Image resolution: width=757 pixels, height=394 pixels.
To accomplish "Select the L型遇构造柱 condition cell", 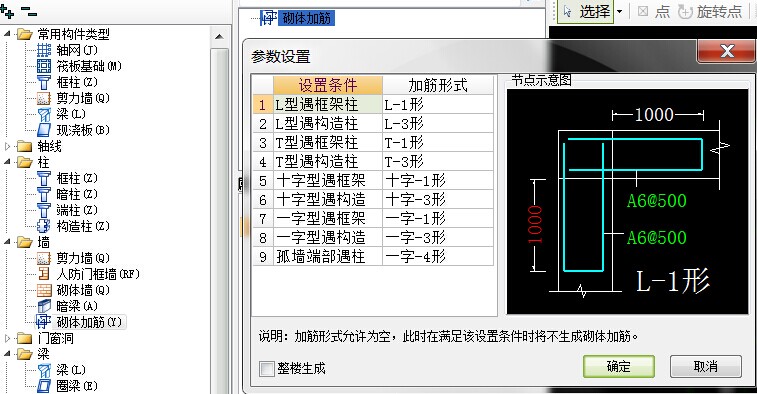I will [x=328, y=124].
